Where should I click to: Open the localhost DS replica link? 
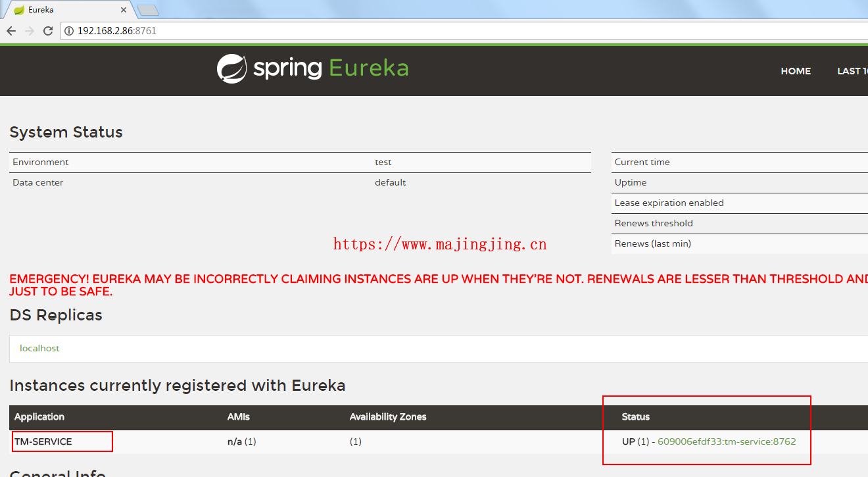point(39,348)
